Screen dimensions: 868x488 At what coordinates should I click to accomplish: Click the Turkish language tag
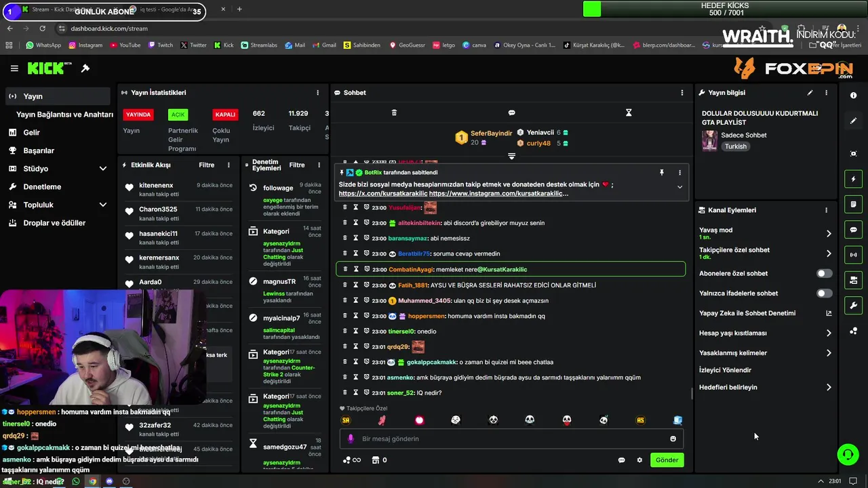point(735,146)
